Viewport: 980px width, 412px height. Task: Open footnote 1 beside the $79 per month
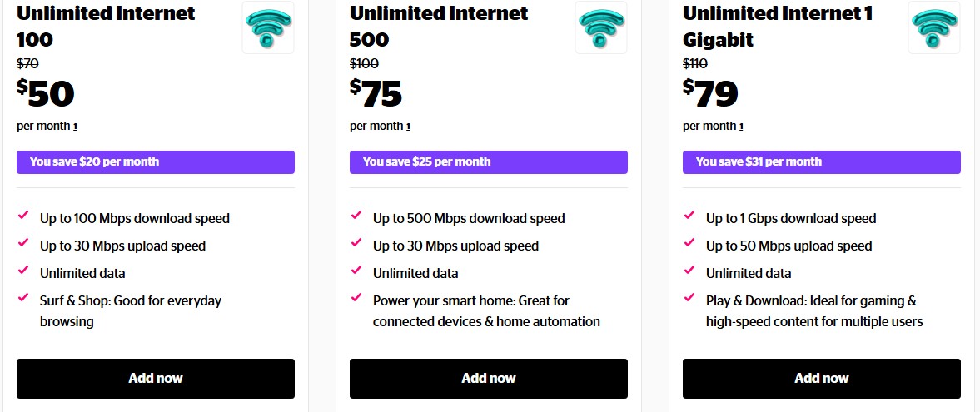pos(741,127)
